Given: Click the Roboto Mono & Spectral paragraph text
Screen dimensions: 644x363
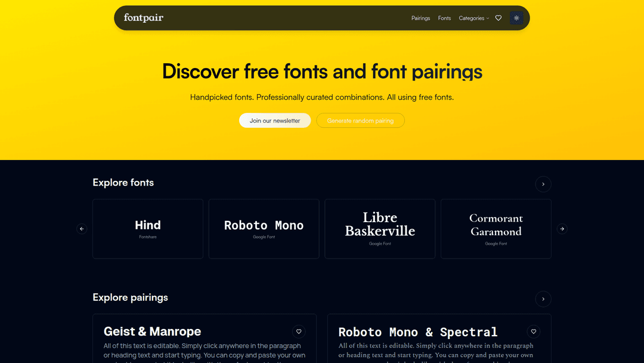Looking at the screenshot, I should [436, 350].
